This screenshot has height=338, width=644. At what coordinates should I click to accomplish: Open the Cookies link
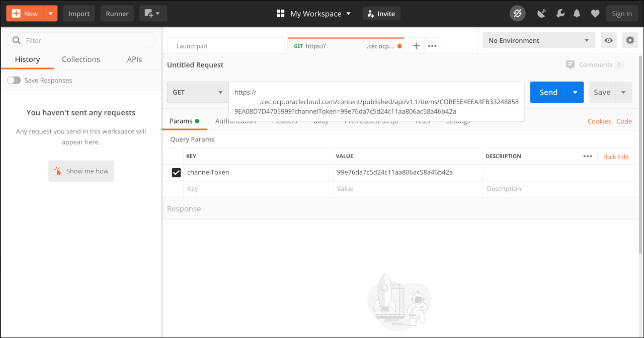pyautogui.click(x=599, y=121)
